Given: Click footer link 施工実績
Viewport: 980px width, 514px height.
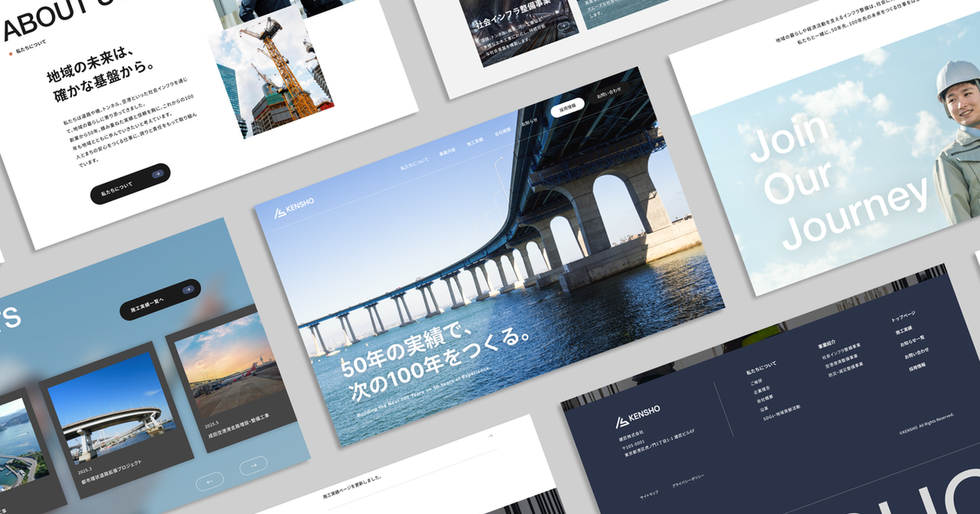Looking at the screenshot, I should pos(905,330).
